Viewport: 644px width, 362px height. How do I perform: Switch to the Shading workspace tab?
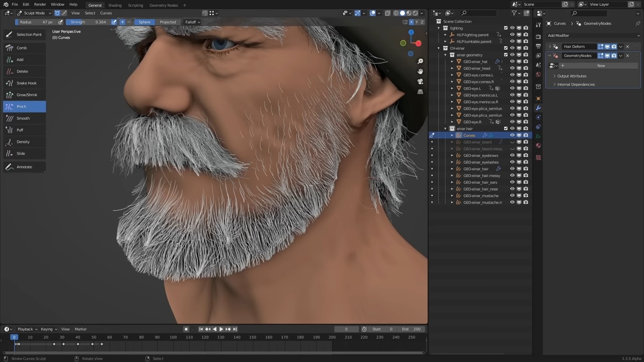click(115, 5)
